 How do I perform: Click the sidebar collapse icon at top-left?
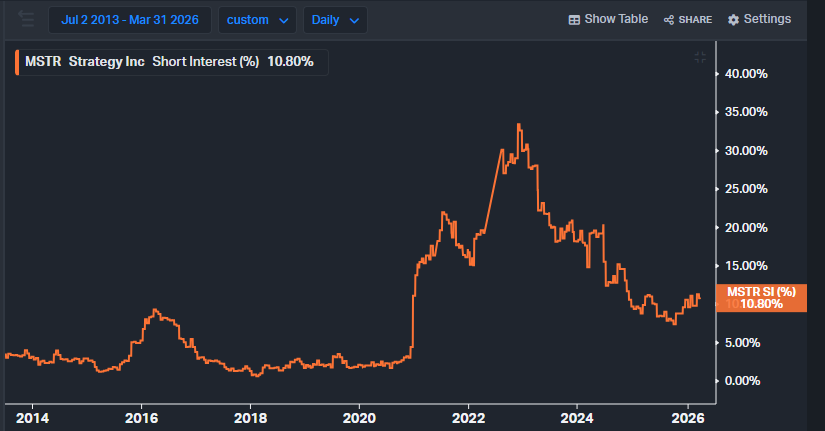click(26, 19)
